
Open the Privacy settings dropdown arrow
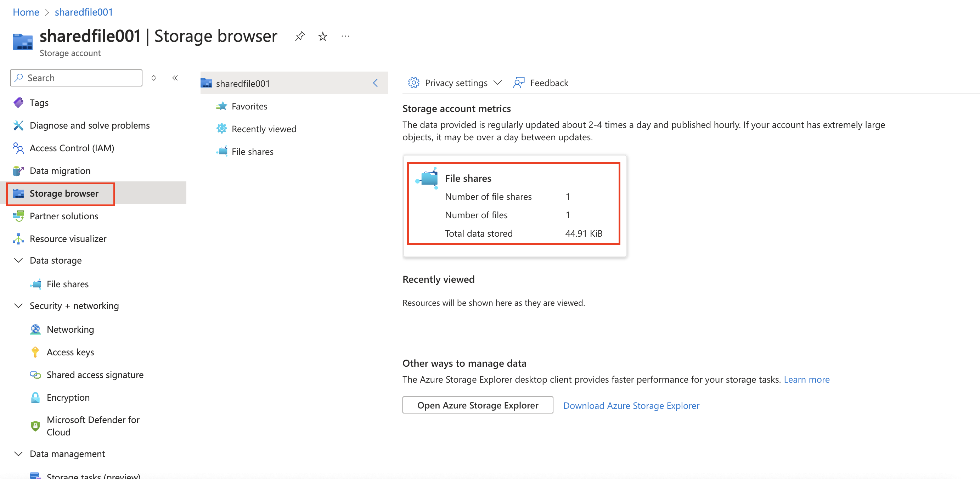[497, 83]
